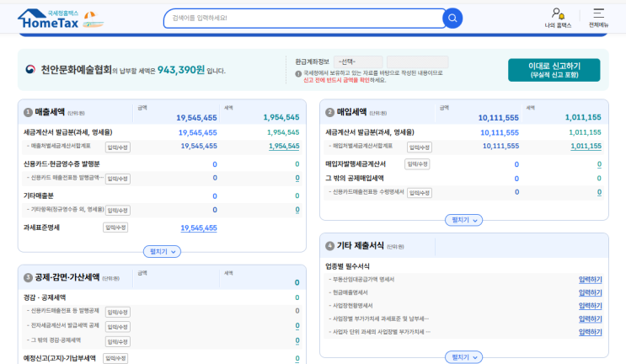Click 매출세액 section heading

click(50, 112)
